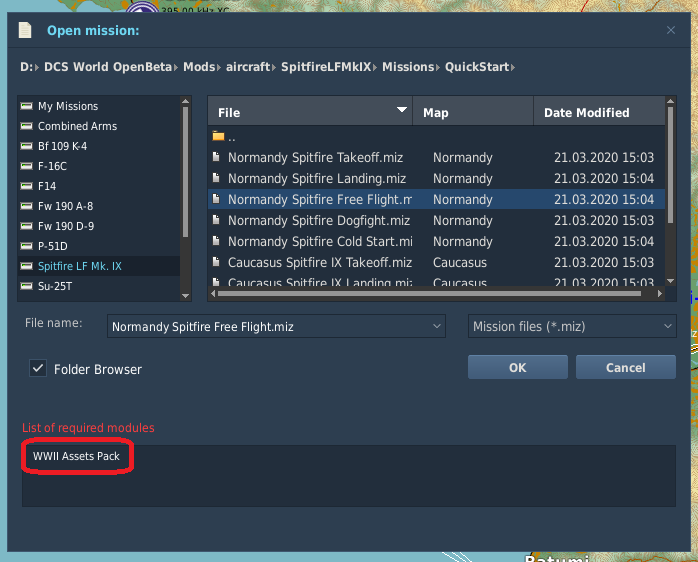Image resolution: width=698 pixels, height=562 pixels.
Task: Click the document icon beside Open mission title
Action: click(25, 30)
